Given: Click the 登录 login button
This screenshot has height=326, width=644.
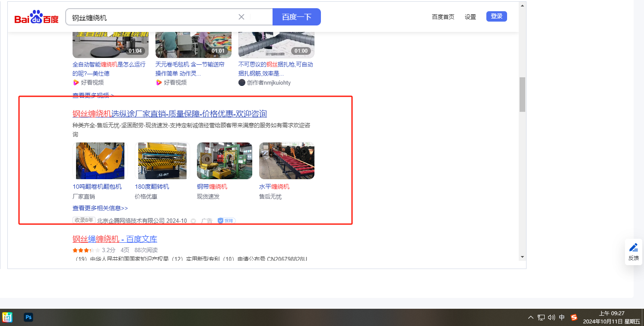Looking at the screenshot, I should (497, 16).
